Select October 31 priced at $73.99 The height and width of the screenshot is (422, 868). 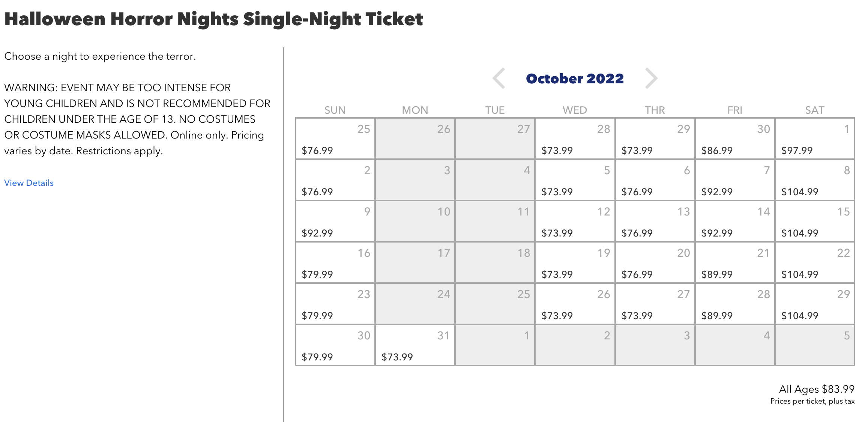[x=415, y=345]
